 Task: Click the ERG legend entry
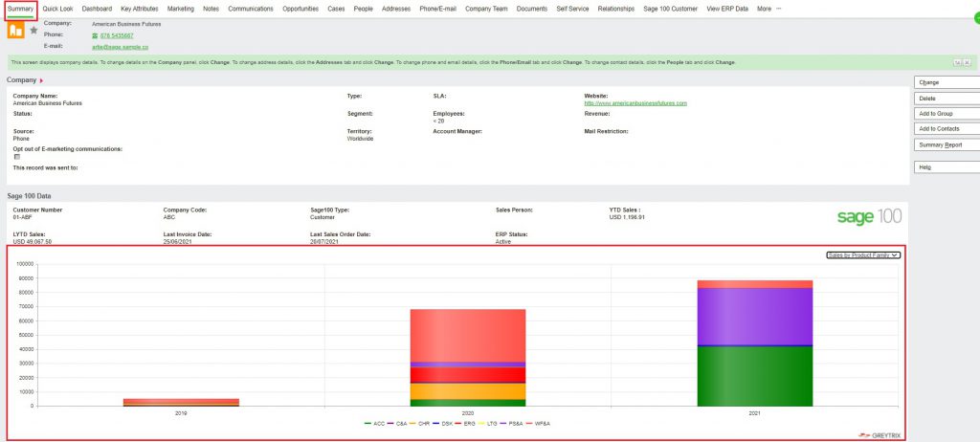(467, 423)
